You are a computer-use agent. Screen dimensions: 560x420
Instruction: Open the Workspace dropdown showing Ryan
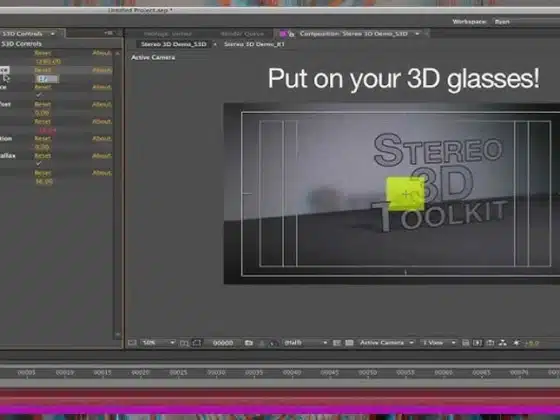click(x=526, y=22)
